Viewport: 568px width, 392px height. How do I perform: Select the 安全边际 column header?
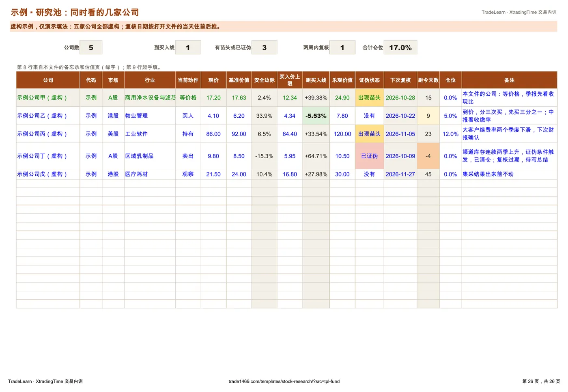tap(264, 80)
